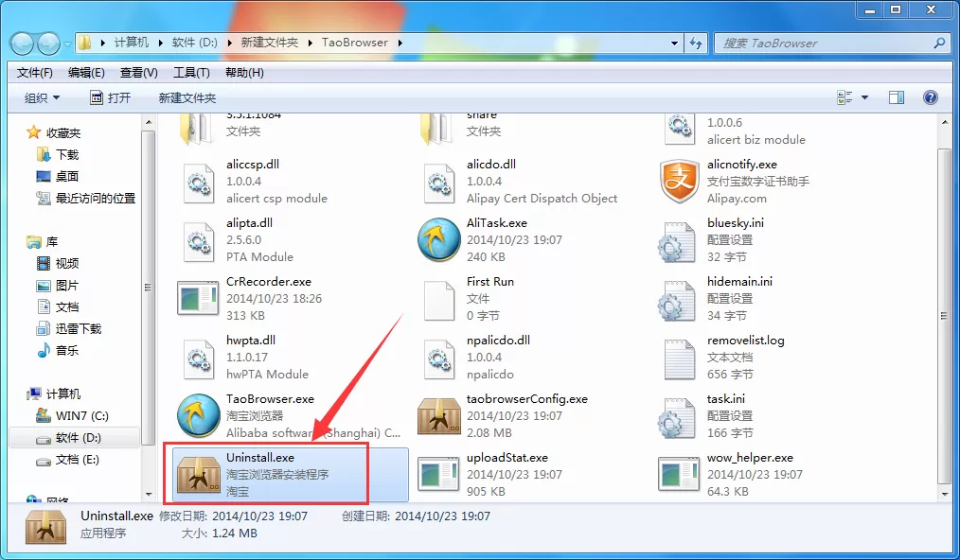
Task: Select WIN7 (C:) drive in sidebar
Action: (82, 415)
